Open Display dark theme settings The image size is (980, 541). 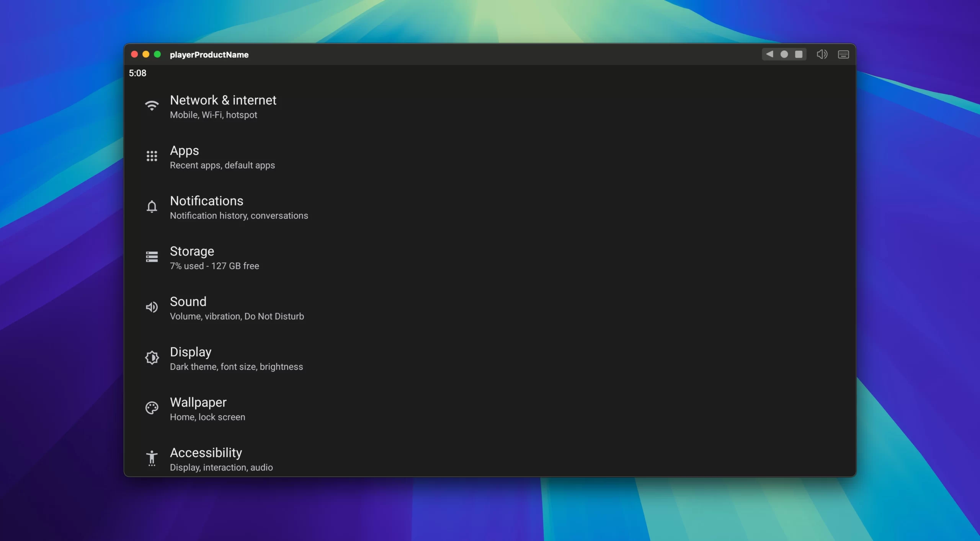pyautogui.click(x=190, y=352)
